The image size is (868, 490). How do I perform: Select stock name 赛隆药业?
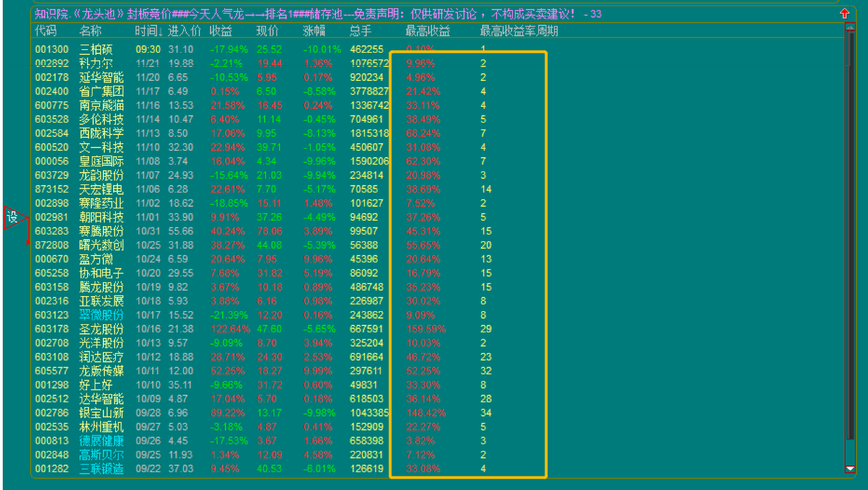(x=101, y=203)
